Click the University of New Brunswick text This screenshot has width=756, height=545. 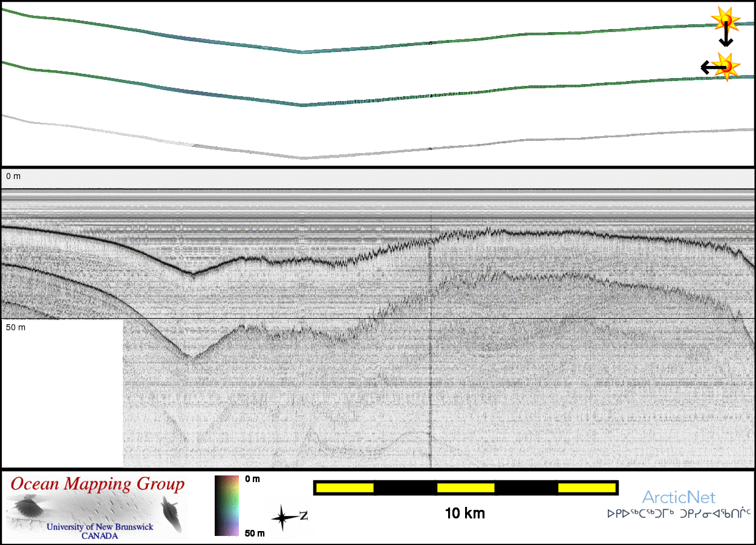tap(100, 527)
